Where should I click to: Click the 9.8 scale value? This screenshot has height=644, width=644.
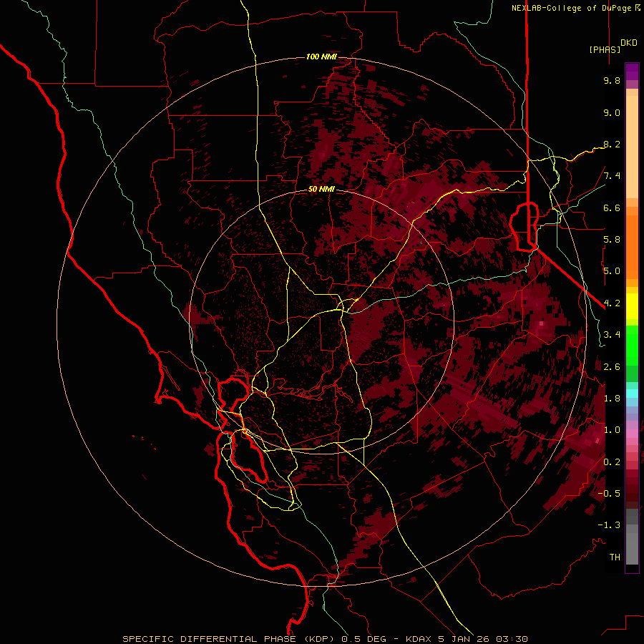click(612, 81)
